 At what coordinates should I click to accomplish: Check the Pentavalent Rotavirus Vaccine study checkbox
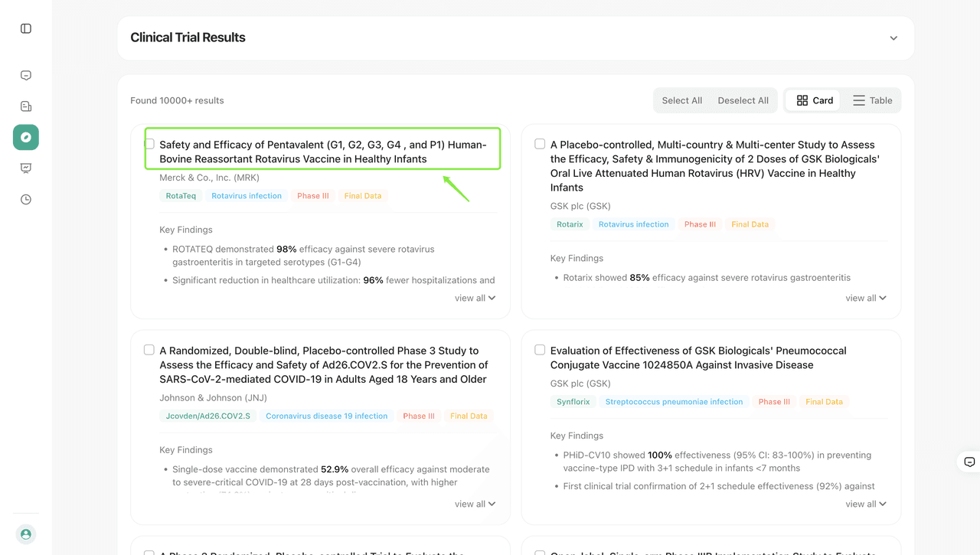[x=149, y=143]
